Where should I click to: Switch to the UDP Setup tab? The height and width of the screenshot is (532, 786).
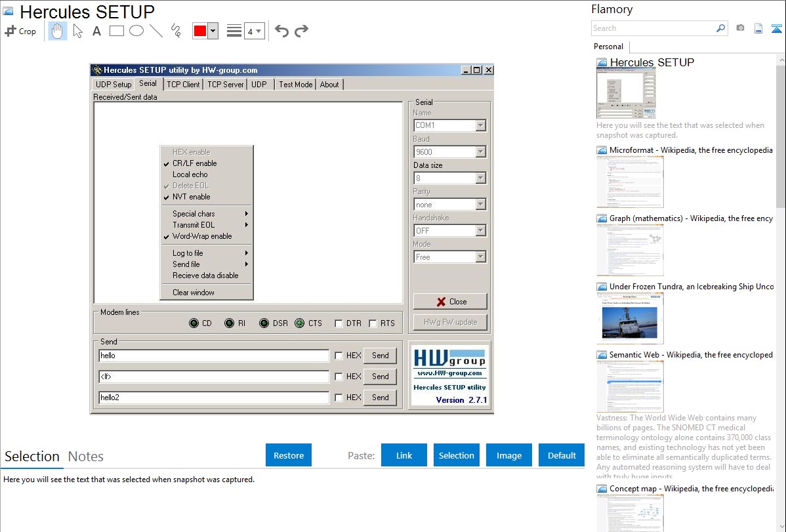point(114,84)
